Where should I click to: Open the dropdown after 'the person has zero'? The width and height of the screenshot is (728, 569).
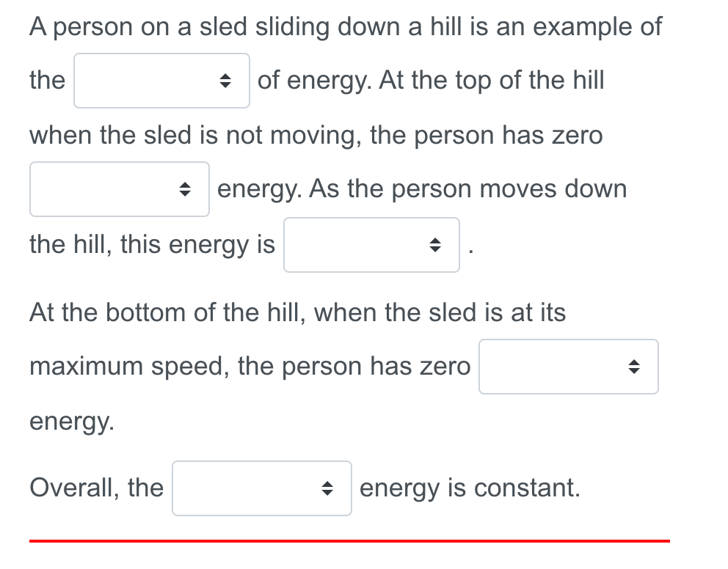pyautogui.click(x=569, y=367)
